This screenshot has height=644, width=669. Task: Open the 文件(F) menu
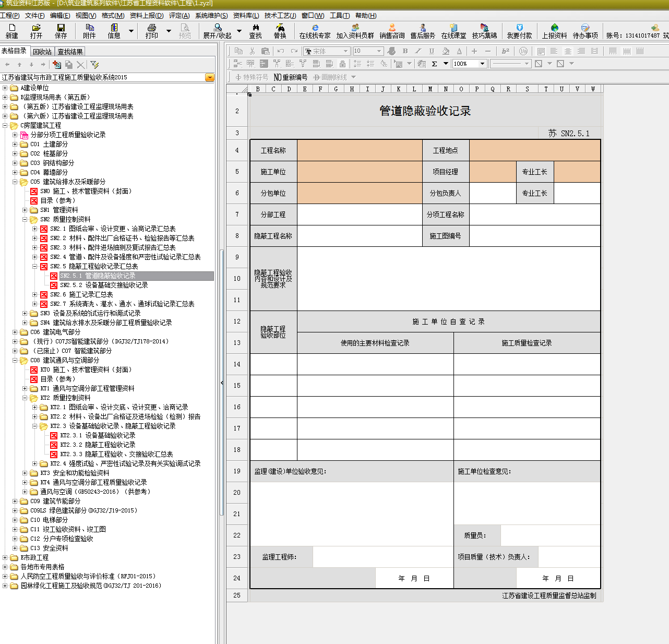point(34,15)
